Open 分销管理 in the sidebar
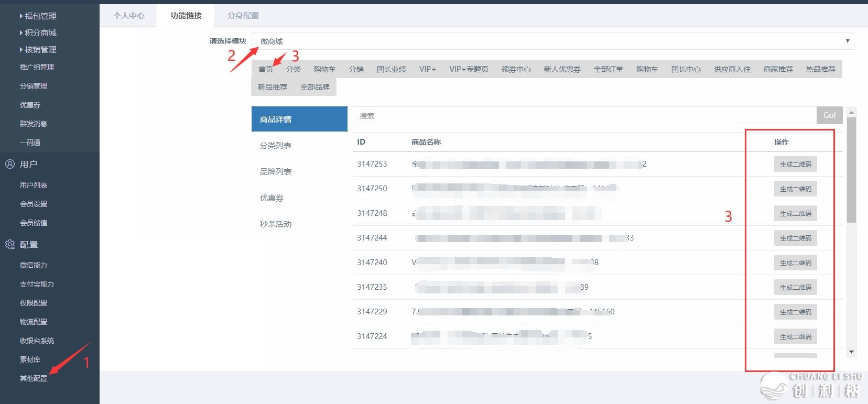 coord(34,86)
